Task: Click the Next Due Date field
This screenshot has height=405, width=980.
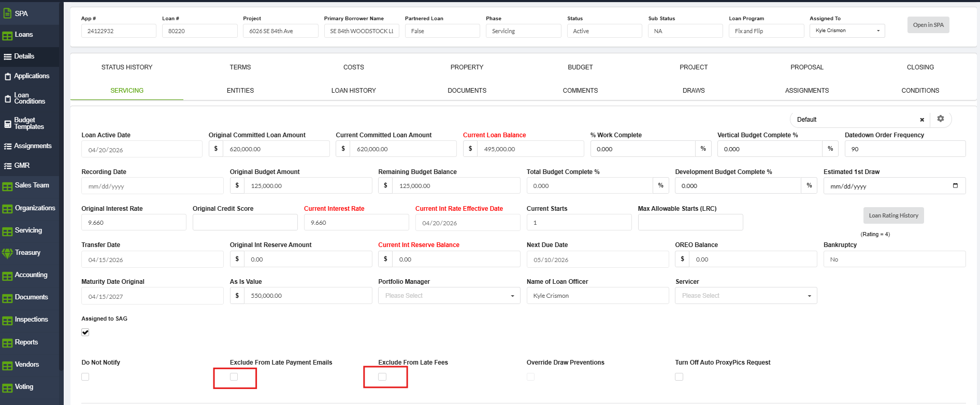Action: [x=598, y=259]
